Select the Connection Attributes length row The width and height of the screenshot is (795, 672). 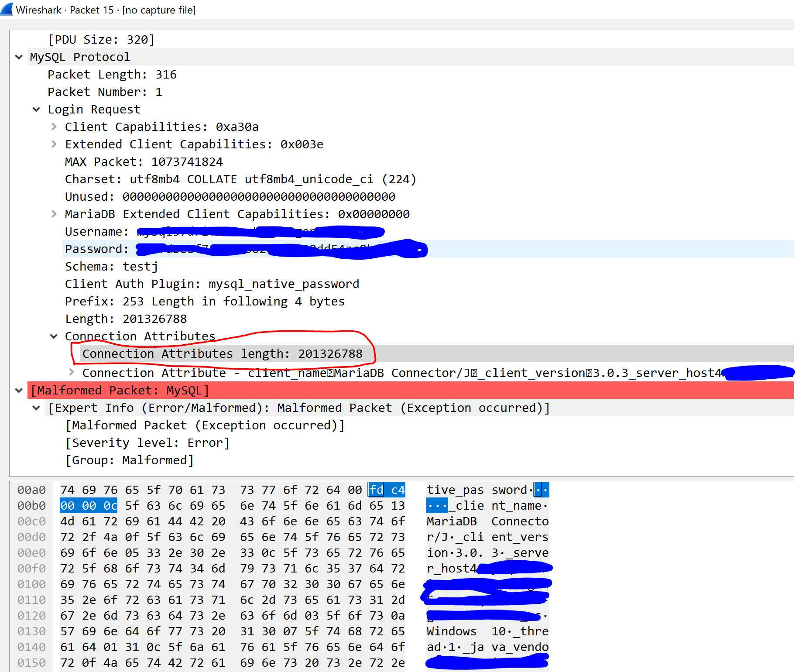[222, 354]
